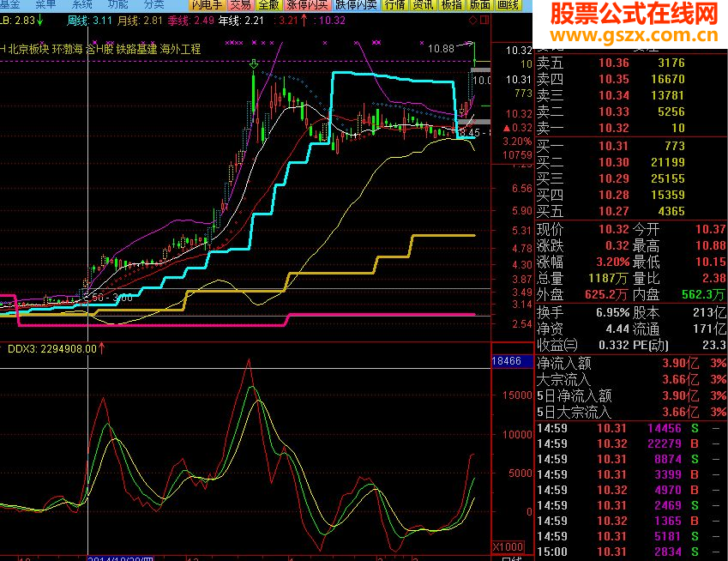Click the green down-arrow marker at the price peak

(x=254, y=64)
